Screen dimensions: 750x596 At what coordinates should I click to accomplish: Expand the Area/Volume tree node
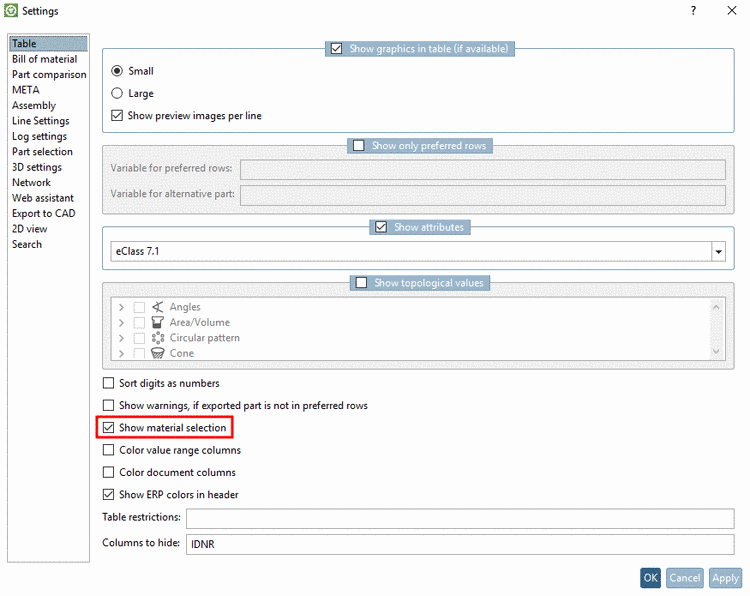click(121, 322)
